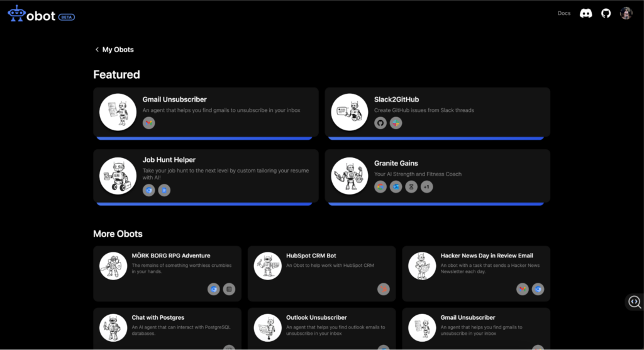The image size is (644, 350).
Task: Click the Slack2GitHub robot avatar image
Action: tap(350, 112)
